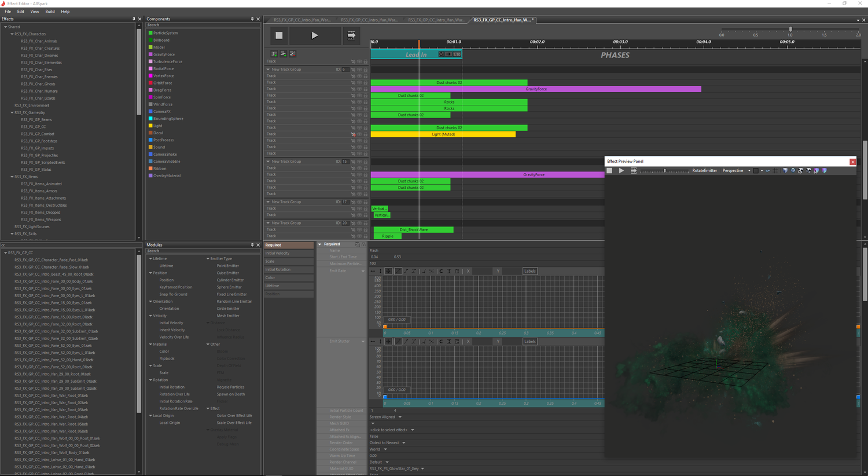Select the smooth curve icon in the curve editor

(406, 270)
